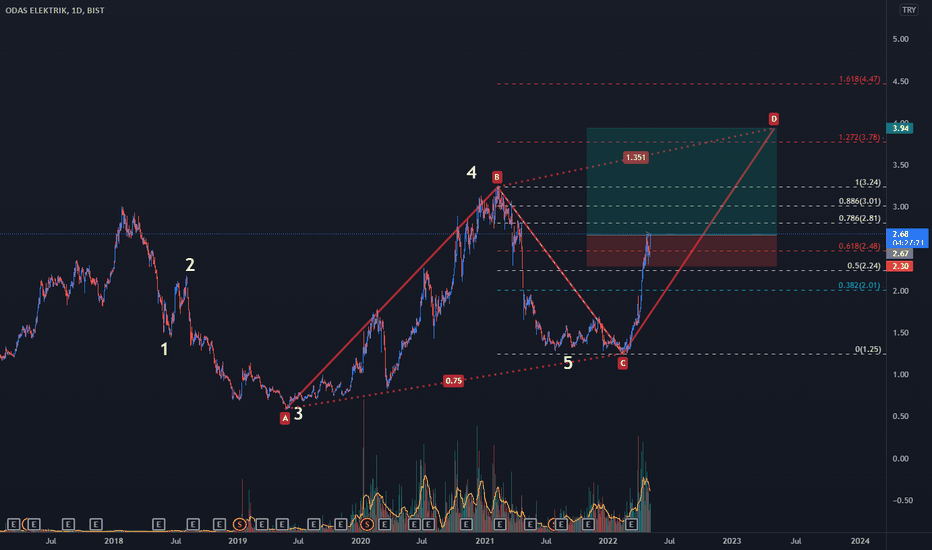Image resolution: width=932 pixels, height=550 pixels.
Task: Click the 0.50 price axis value
Action: [x=900, y=417]
